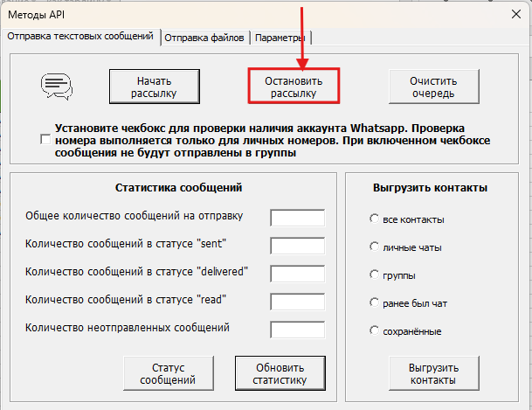Screen dimensions: 532x410
Task: Click the total messages to send field
Action: pyautogui.click(x=297, y=218)
